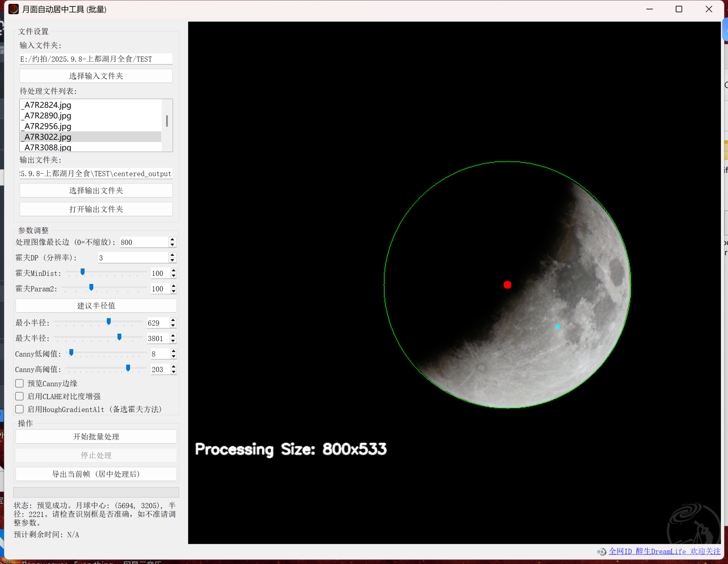This screenshot has width=728, height=564.
Task: Decrease 霍夫DP value with down arrow
Action: (x=173, y=260)
